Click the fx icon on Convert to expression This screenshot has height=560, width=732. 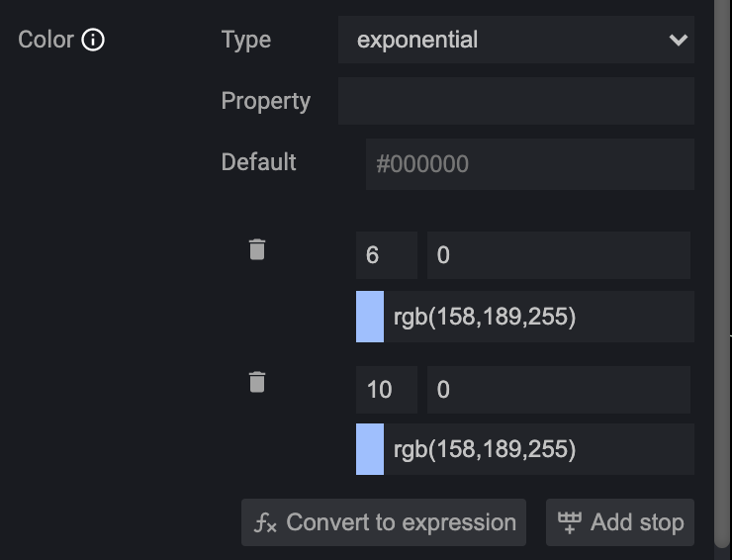tap(265, 523)
